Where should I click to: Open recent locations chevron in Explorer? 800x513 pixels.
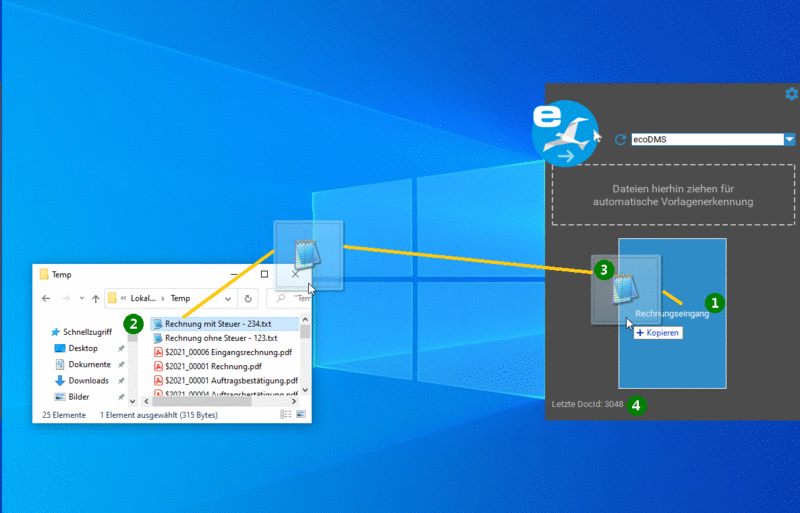[x=82, y=299]
